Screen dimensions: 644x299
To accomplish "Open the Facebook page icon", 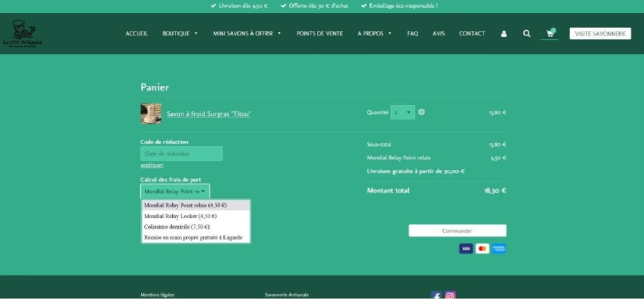I will pos(436,295).
